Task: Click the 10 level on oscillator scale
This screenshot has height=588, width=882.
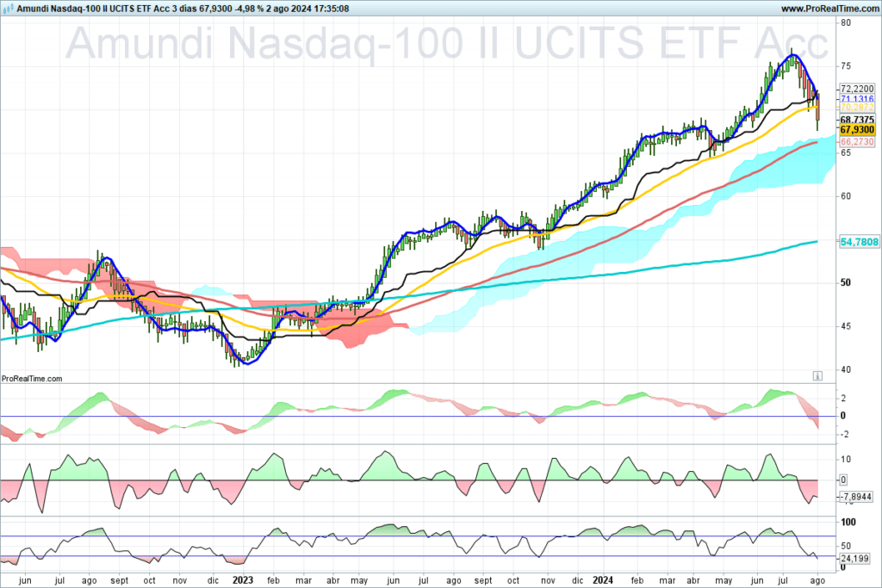Action: (846, 459)
